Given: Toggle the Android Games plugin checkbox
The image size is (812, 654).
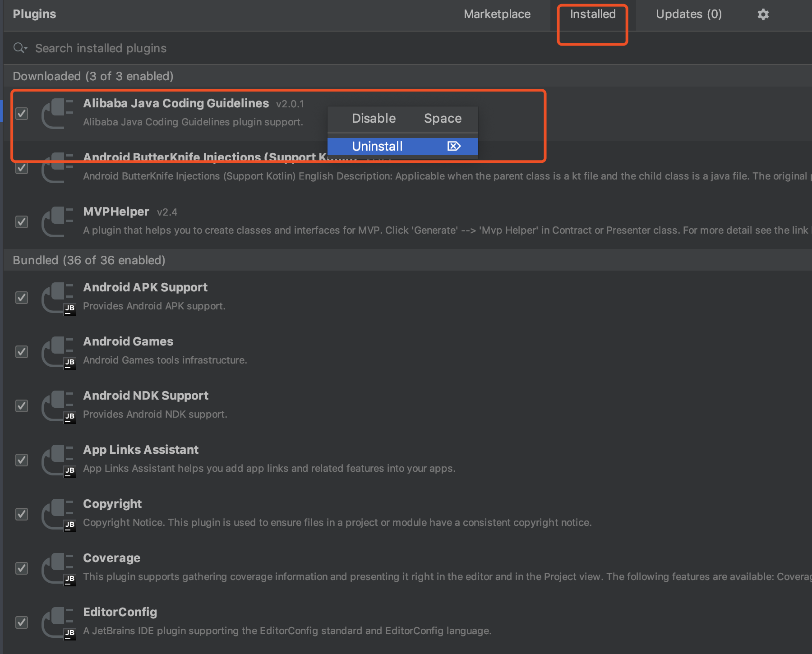Looking at the screenshot, I should tap(22, 351).
